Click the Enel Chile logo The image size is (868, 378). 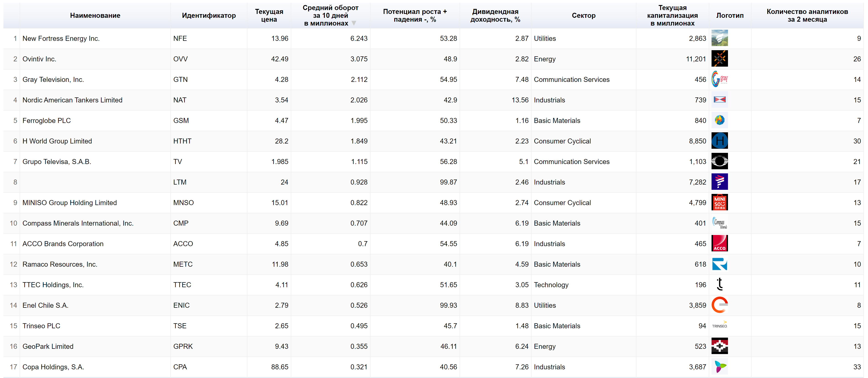pyautogui.click(x=720, y=305)
